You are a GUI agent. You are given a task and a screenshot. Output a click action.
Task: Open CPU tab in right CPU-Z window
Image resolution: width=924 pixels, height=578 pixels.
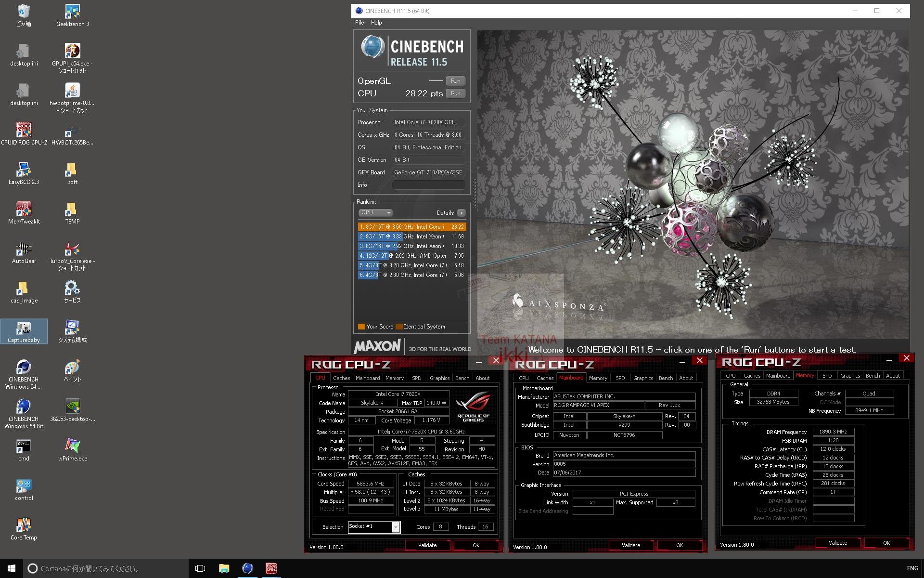(731, 376)
